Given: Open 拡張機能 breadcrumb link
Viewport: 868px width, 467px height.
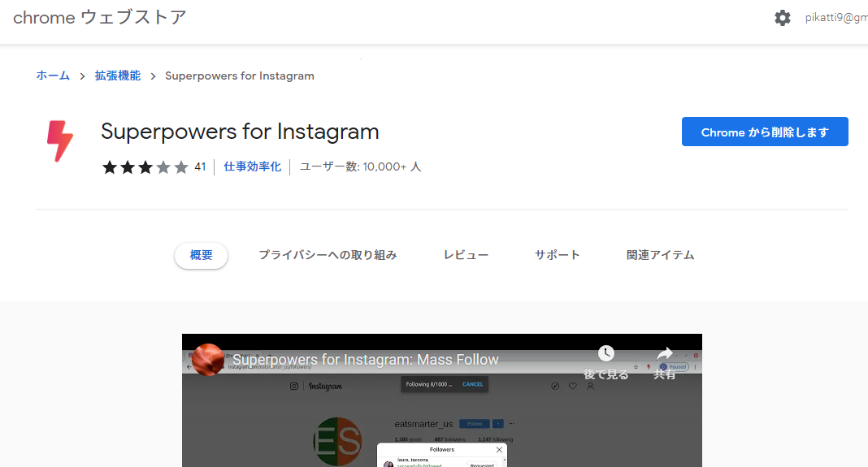Looking at the screenshot, I should tap(117, 76).
